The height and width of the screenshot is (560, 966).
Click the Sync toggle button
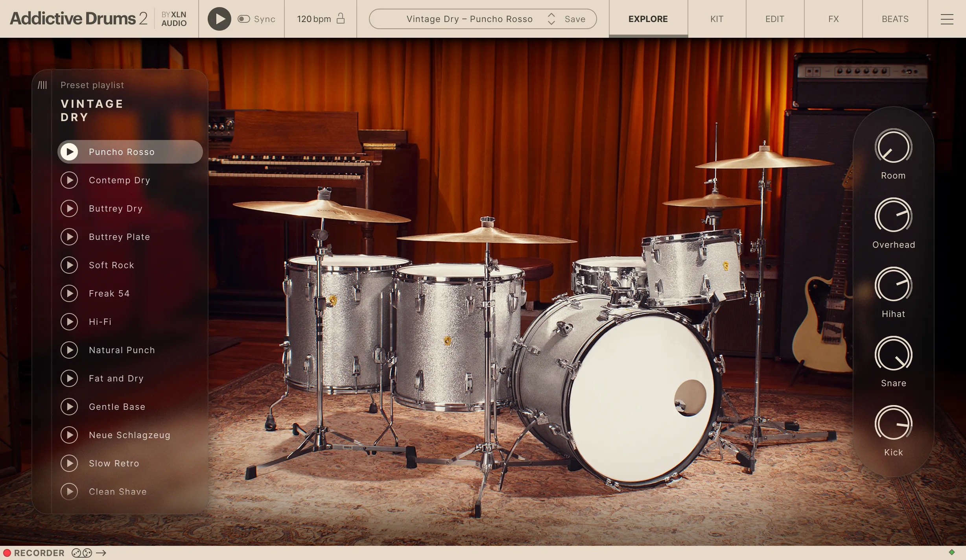(x=243, y=18)
